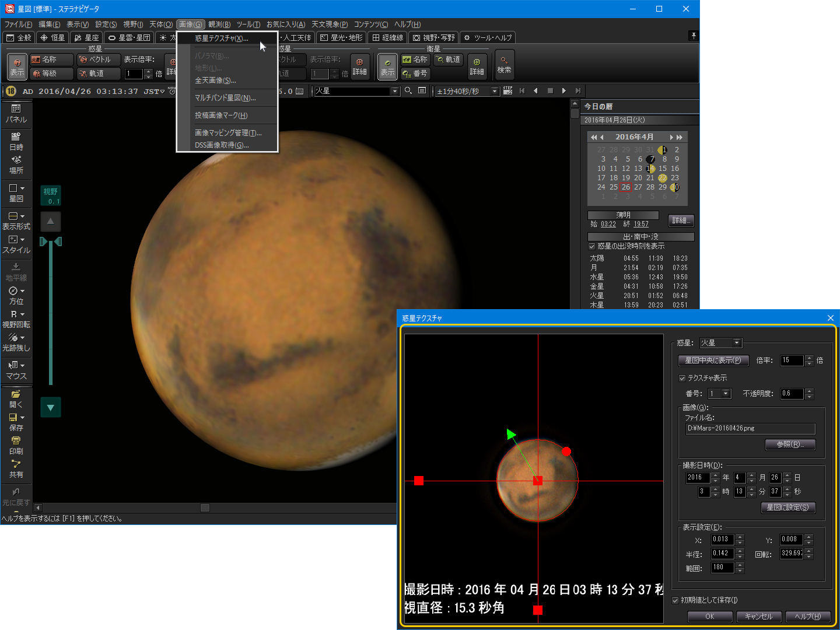Click the stop animation button
The width and height of the screenshot is (840, 630).
pyautogui.click(x=549, y=91)
